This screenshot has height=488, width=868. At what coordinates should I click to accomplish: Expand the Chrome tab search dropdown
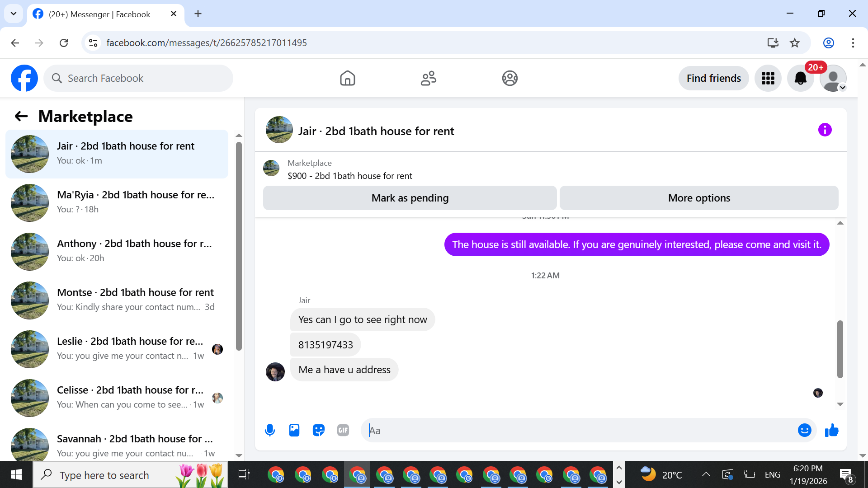tap(14, 14)
